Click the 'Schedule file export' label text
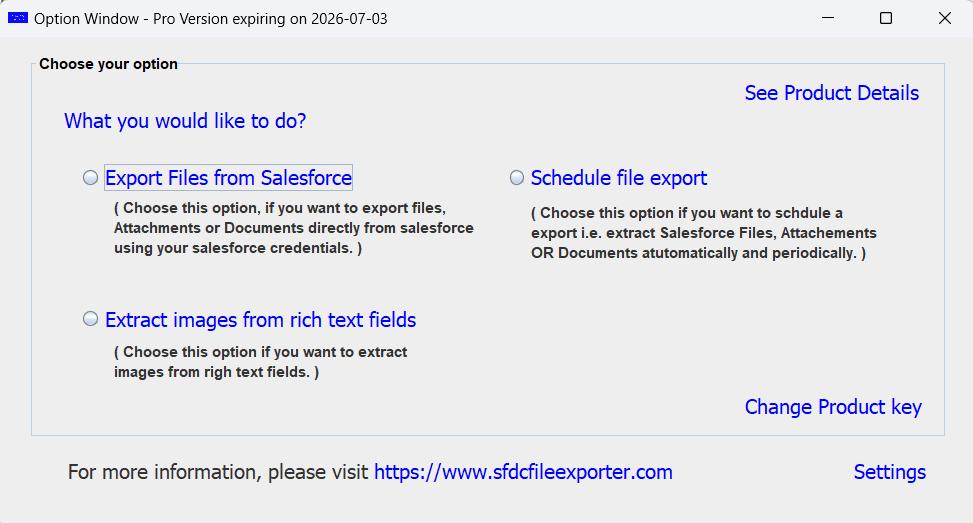The width and height of the screenshot is (973, 523). pyautogui.click(x=618, y=178)
